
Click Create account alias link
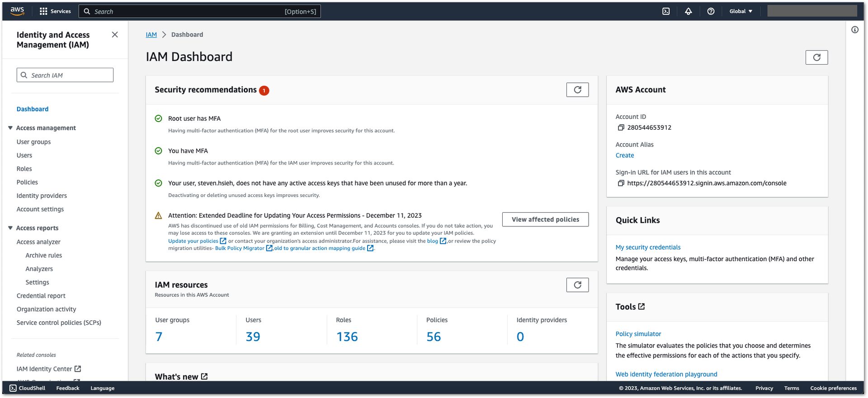[625, 155]
